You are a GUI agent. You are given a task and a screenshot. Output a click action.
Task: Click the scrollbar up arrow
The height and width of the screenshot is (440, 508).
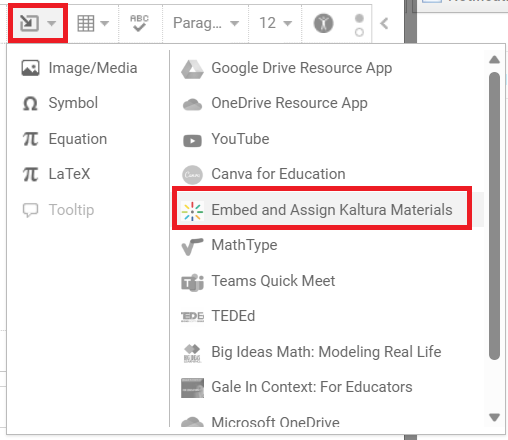point(494,60)
